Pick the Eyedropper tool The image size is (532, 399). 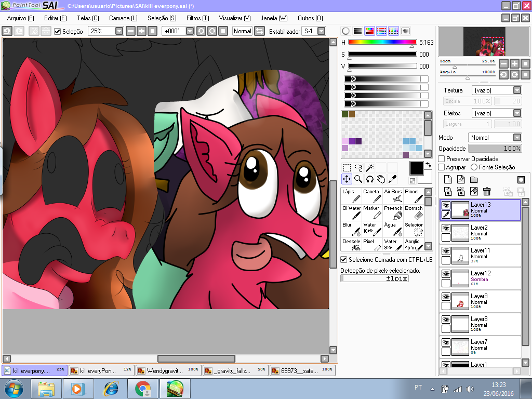coord(393,179)
